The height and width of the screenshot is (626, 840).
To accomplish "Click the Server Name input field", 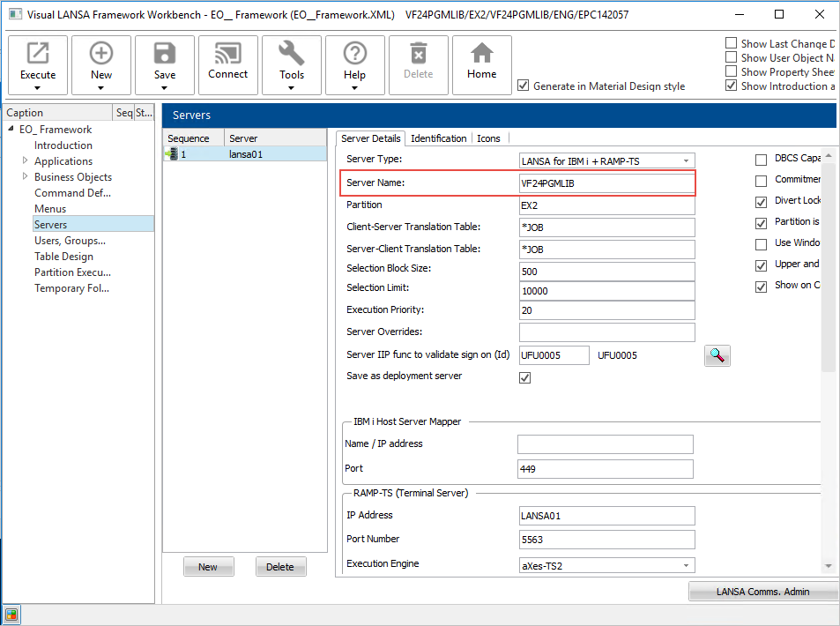I will 606,183.
